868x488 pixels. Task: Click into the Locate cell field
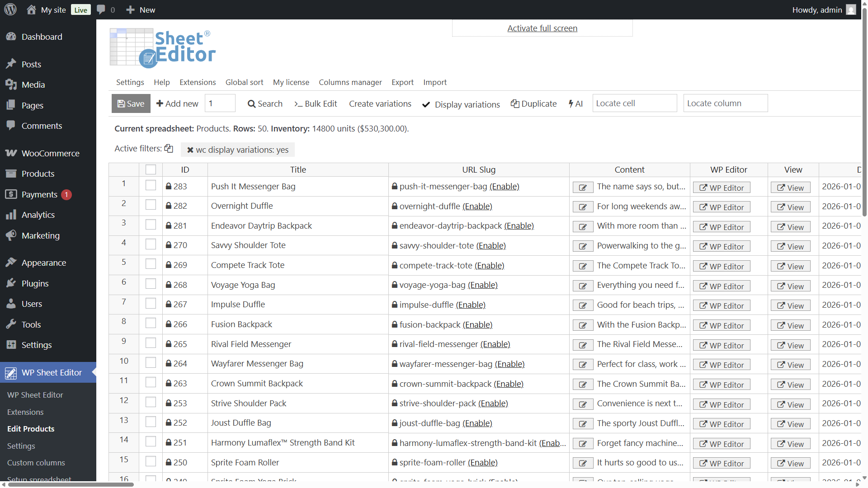[x=634, y=103]
